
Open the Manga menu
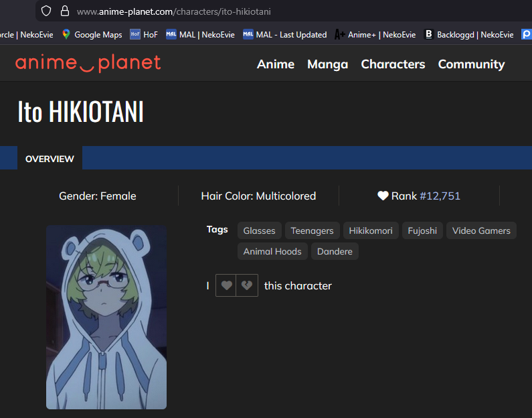[x=327, y=64]
